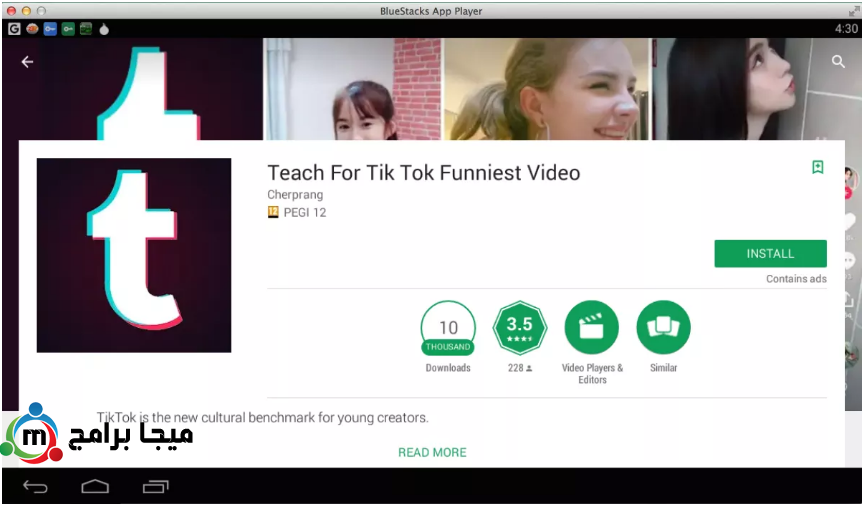Add app to wishlist with bookmark icon
Image resolution: width=863 pixels, height=506 pixels.
(817, 167)
